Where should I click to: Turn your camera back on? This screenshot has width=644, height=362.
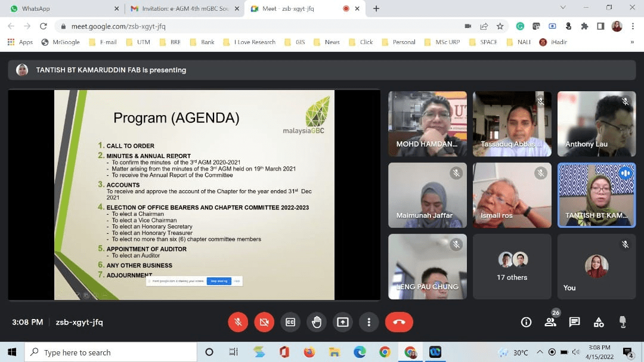pos(264,322)
